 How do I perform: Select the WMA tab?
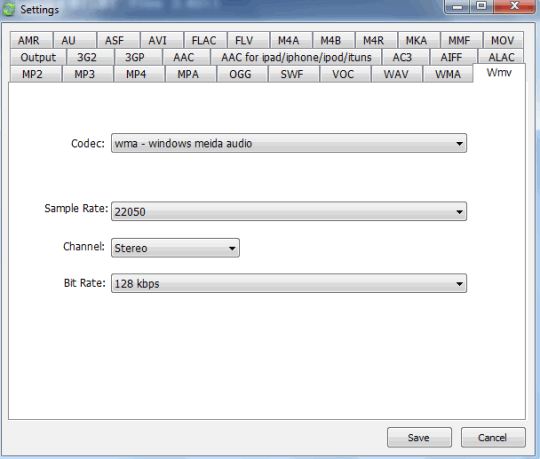coord(448,74)
